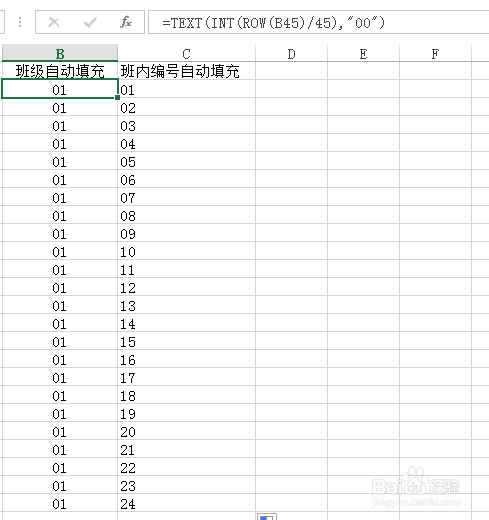Select cell with value 24
This screenshot has height=520, width=489.
click(x=187, y=504)
